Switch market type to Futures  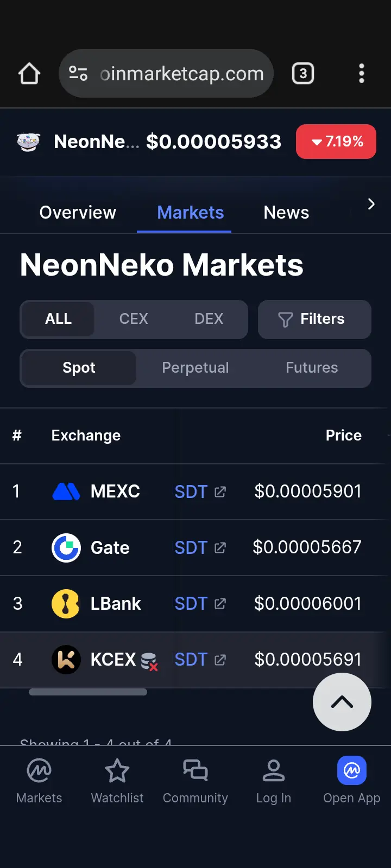(312, 368)
